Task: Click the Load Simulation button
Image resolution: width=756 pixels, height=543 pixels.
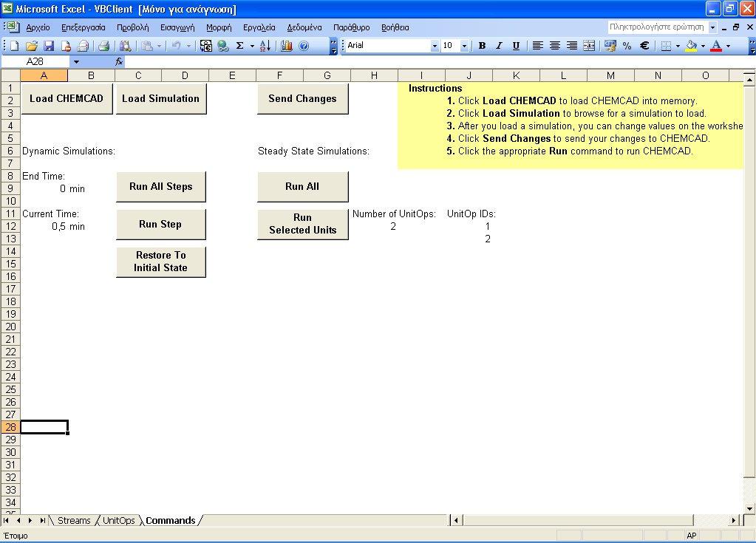Action: pos(160,99)
